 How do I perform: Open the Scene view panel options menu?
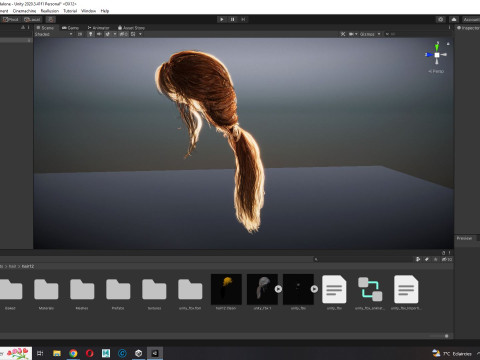(449, 28)
